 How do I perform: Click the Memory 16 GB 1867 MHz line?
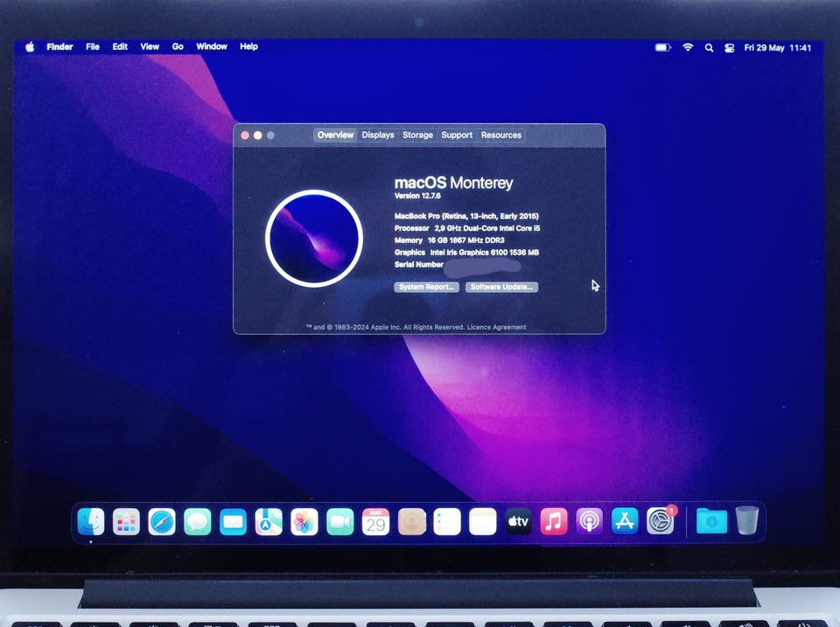tap(450, 240)
